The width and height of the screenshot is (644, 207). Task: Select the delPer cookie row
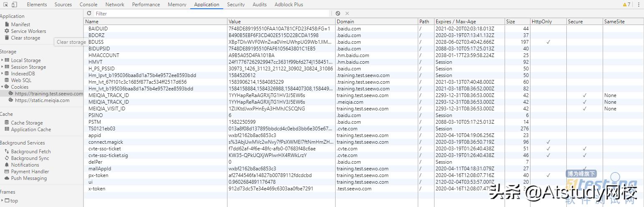coord(364,162)
